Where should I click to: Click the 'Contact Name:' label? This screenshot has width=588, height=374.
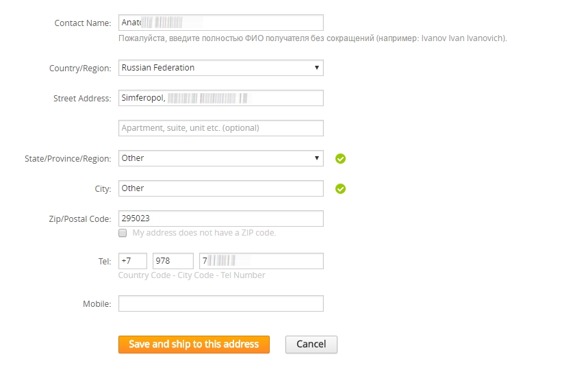82,23
